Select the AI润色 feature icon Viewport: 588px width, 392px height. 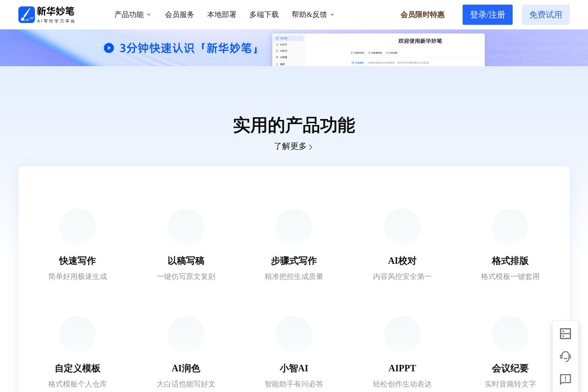coord(186,334)
